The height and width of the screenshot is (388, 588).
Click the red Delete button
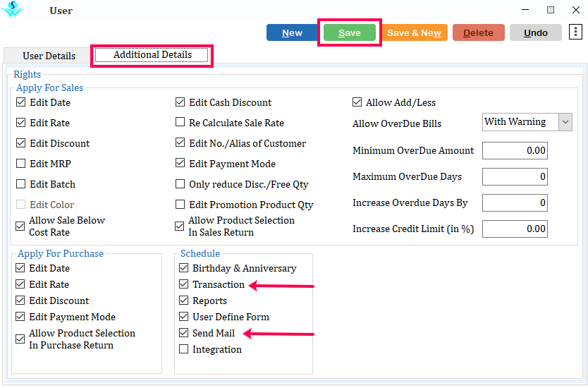478,32
